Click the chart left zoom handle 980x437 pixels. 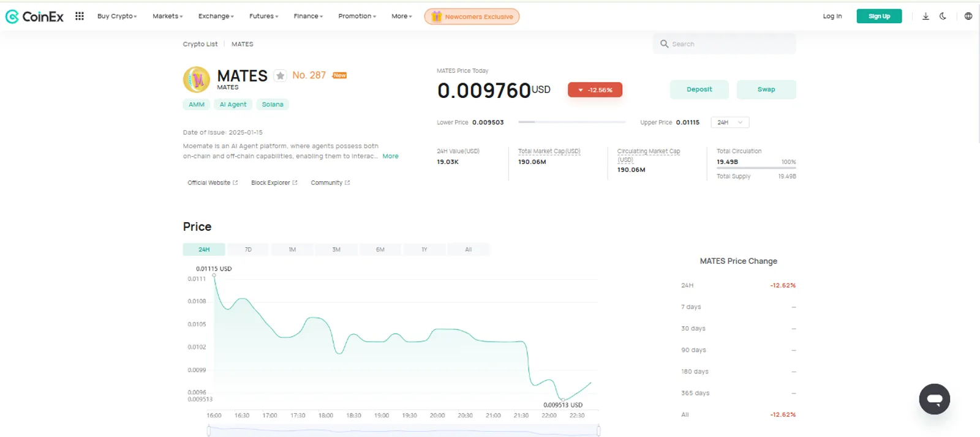(209, 431)
